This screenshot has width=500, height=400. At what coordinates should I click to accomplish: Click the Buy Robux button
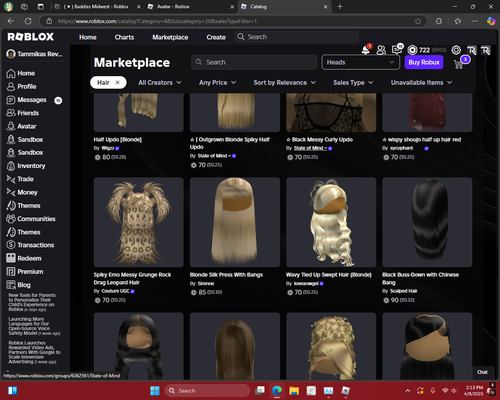424,62
